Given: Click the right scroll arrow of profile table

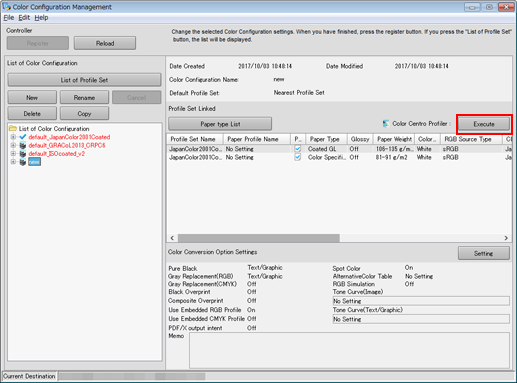Looking at the screenshot, I should [506, 238].
